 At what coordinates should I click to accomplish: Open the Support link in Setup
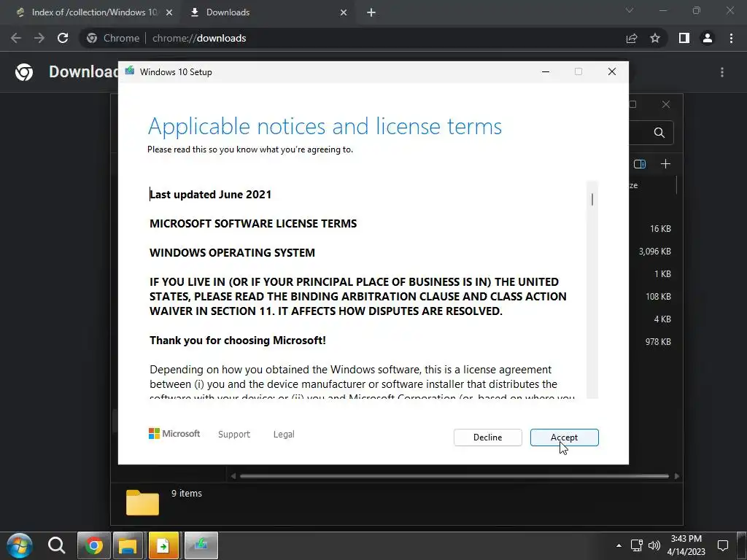tap(234, 435)
